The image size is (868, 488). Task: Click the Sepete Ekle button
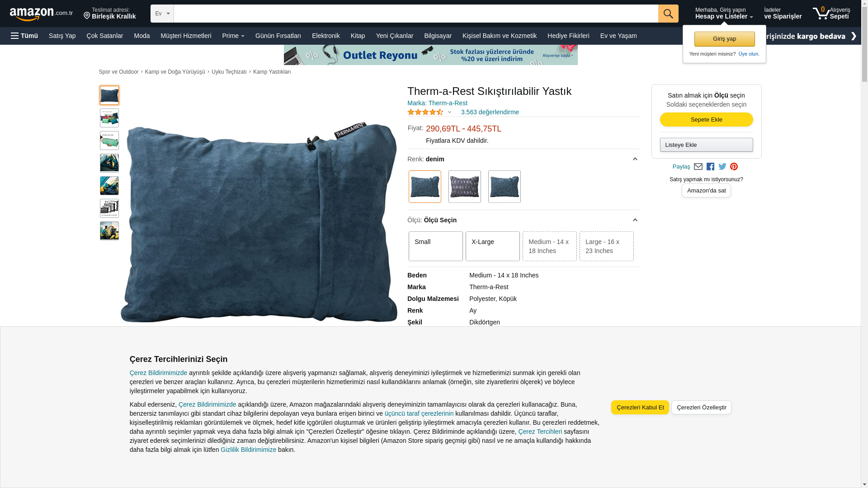pyautogui.click(x=706, y=120)
